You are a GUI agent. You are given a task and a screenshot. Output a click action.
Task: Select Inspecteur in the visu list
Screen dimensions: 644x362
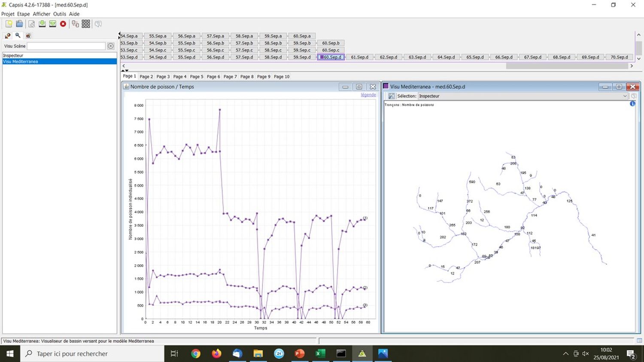coord(13,55)
